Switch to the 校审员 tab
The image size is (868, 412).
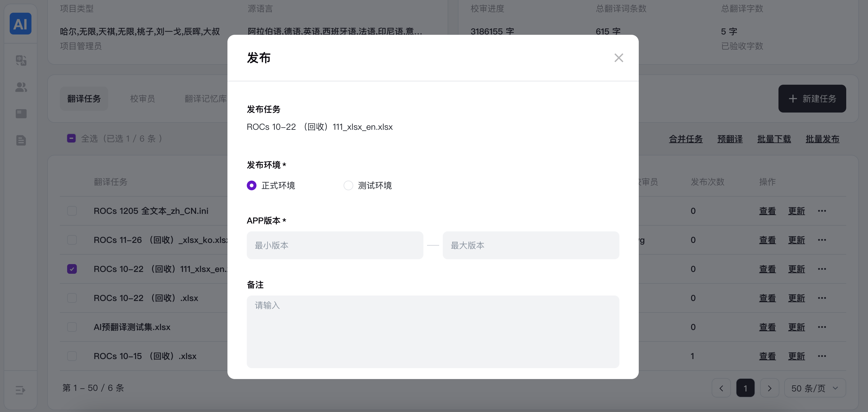coord(142,99)
